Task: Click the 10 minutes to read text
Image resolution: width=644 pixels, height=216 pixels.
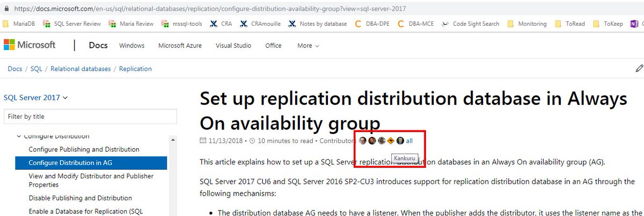Action: point(286,141)
